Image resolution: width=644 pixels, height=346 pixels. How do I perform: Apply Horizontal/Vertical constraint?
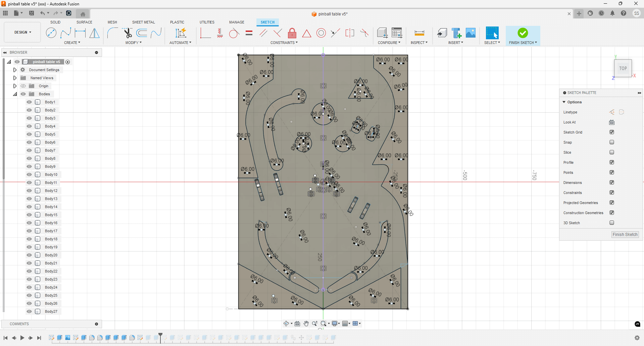pyautogui.click(x=205, y=33)
